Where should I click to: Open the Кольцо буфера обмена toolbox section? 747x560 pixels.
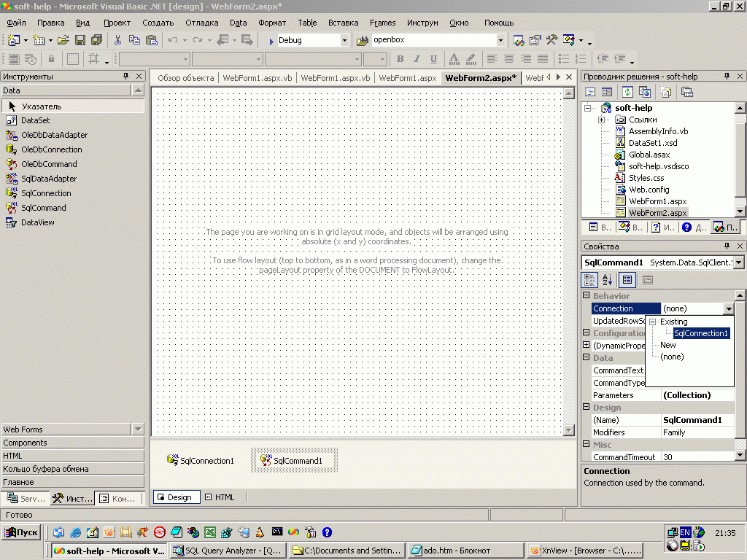(72, 469)
